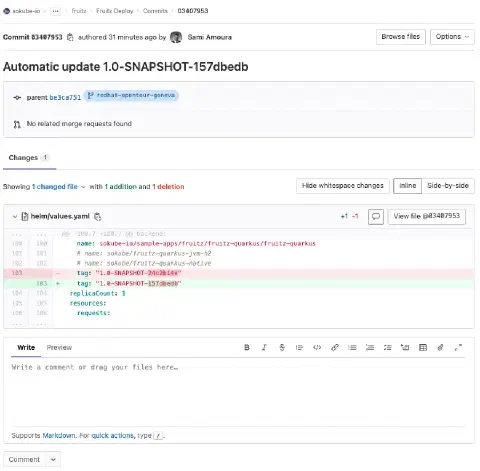Image resolution: width=480 pixels, height=471 pixels.
Task: Switch to Side-by-side diff view
Action: [x=448, y=186]
